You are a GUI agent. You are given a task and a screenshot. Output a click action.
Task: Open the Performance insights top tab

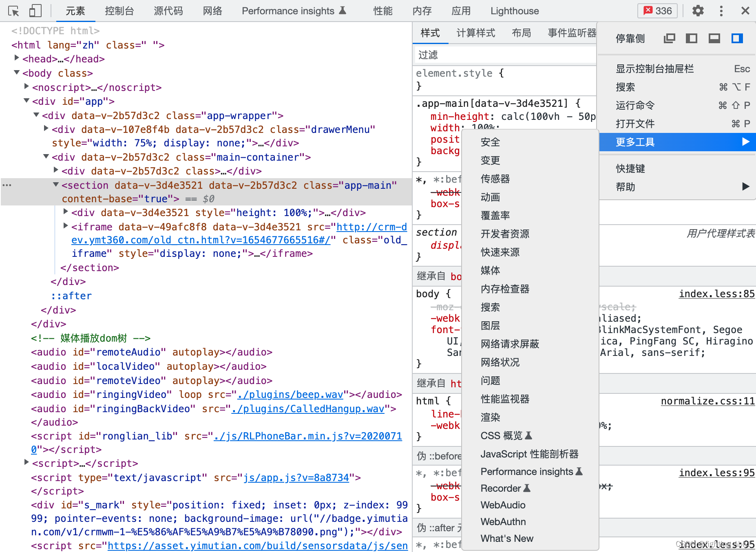coord(294,11)
